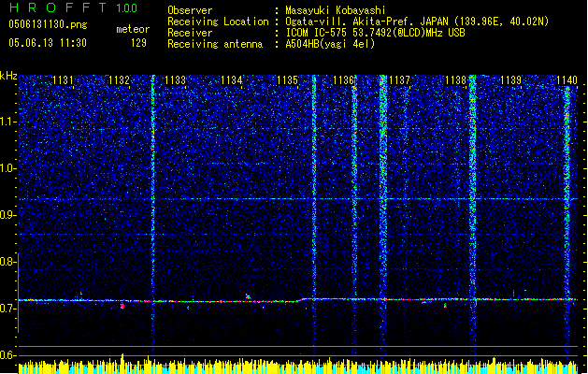Click the 1137 time marker
588x374 pixels.
point(400,80)
